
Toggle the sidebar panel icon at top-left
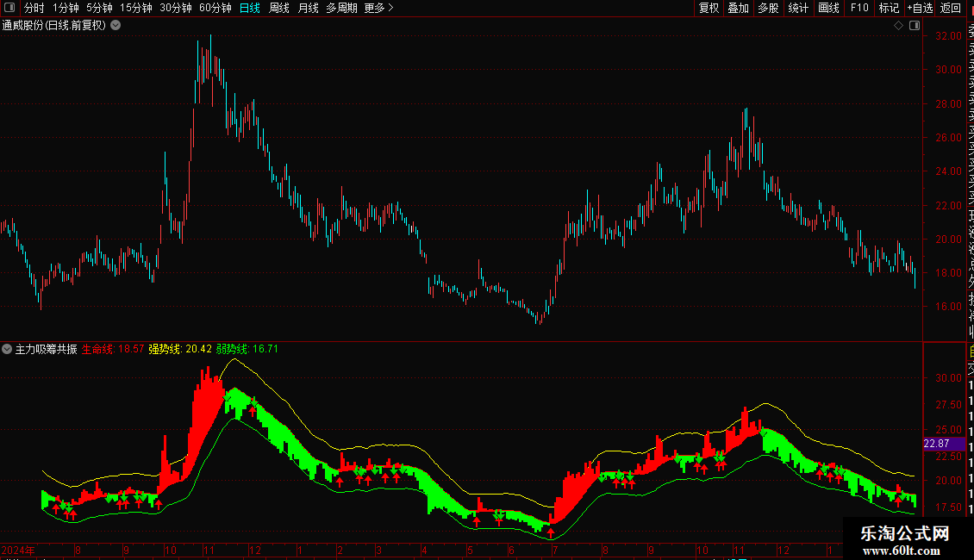coord(9,8)
